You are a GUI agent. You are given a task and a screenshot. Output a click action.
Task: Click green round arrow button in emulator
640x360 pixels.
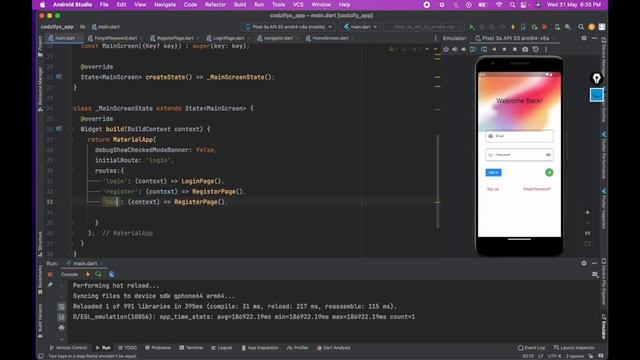(549, 173)
